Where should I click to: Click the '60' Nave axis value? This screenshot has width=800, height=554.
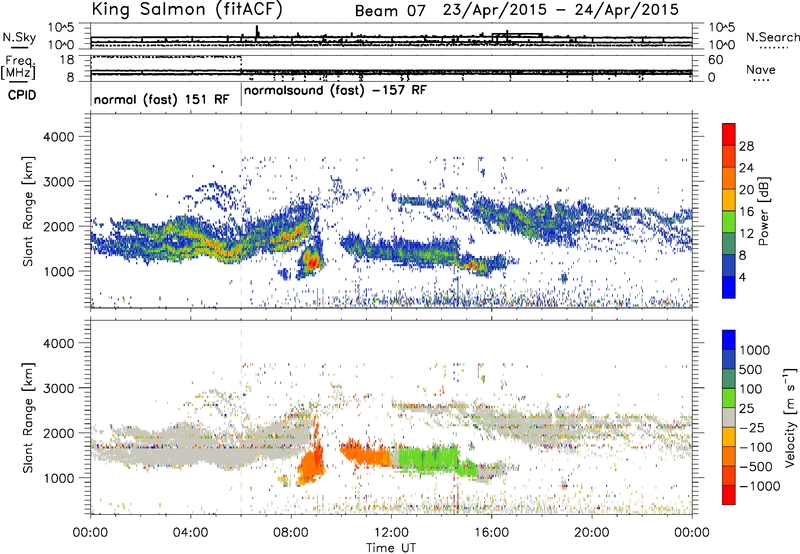click(715, 60)
